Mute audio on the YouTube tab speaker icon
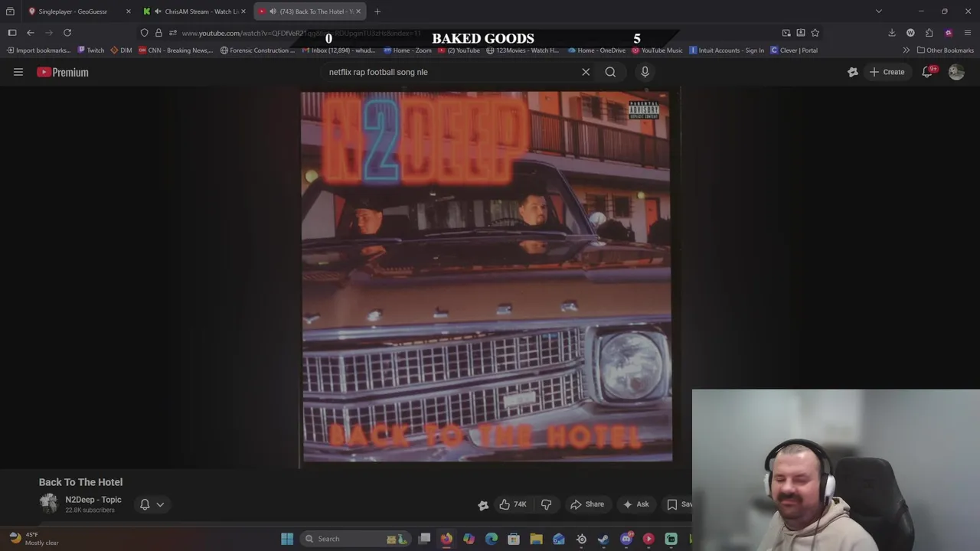Screen dimensions: 980x551 click(273, 11)
